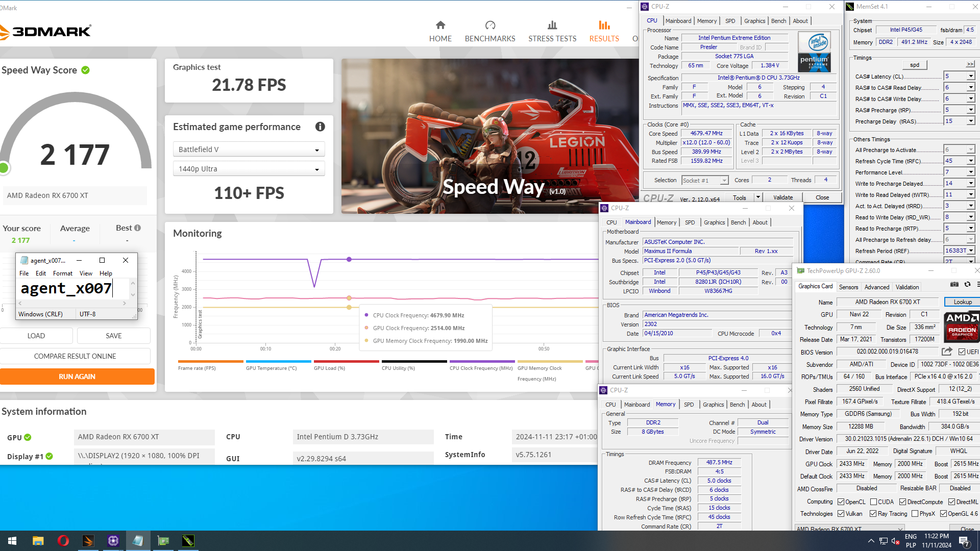The height and width of the screenshot is (551, 980).
Task: Toggle the UEFI checkbox in GPU-Z
Action: pos(962,352)
